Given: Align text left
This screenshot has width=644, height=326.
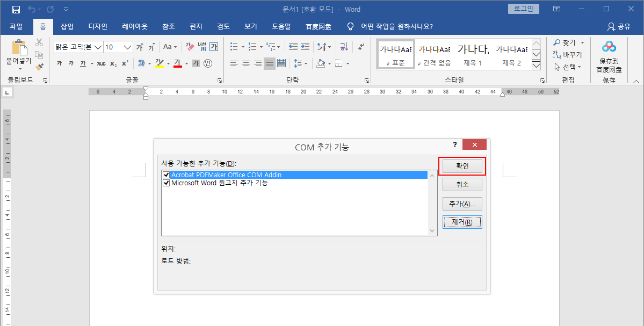Looking at the screenshot, I should 234,63.
